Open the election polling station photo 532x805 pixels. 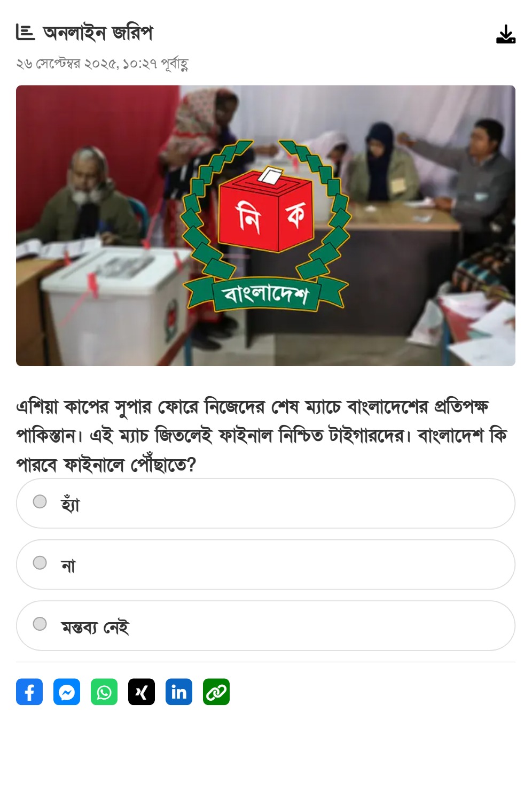(x=265, y=226)
